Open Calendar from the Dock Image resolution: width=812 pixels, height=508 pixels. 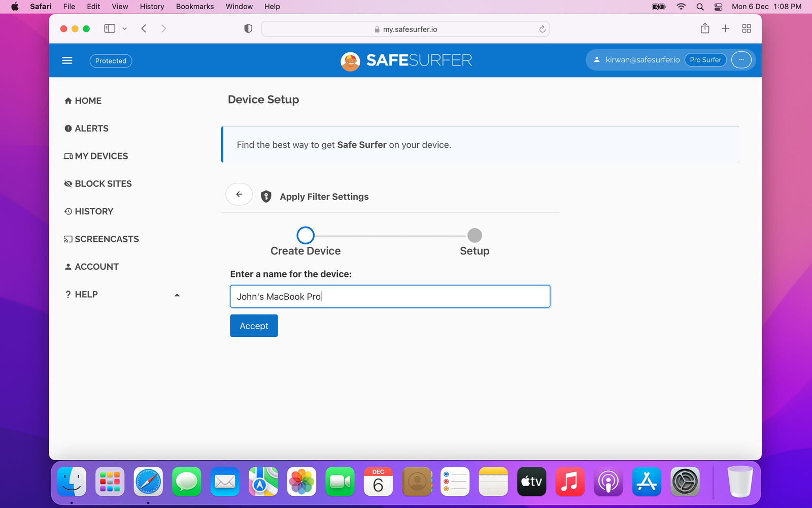pos(378,481)
